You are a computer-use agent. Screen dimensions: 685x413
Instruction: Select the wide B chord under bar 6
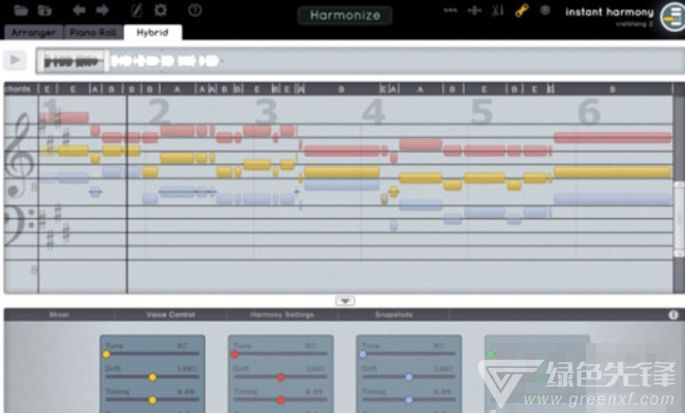point(613,89)
